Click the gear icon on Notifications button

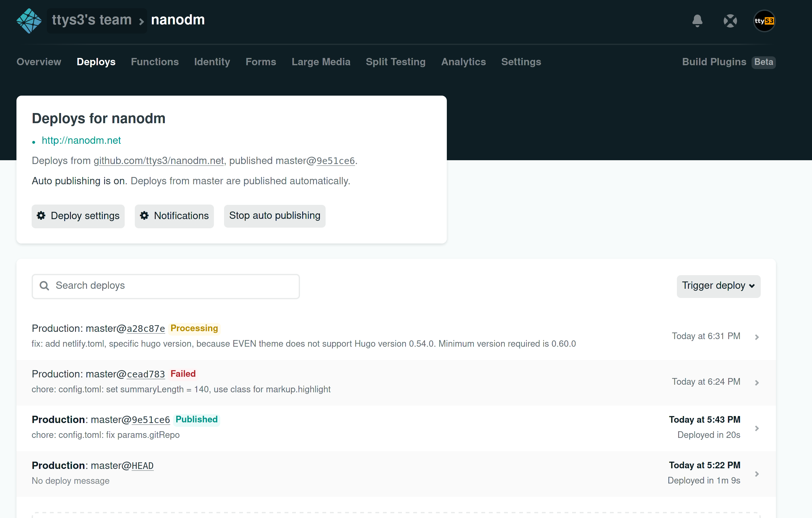pyautogui.click(x=144, y=216)
